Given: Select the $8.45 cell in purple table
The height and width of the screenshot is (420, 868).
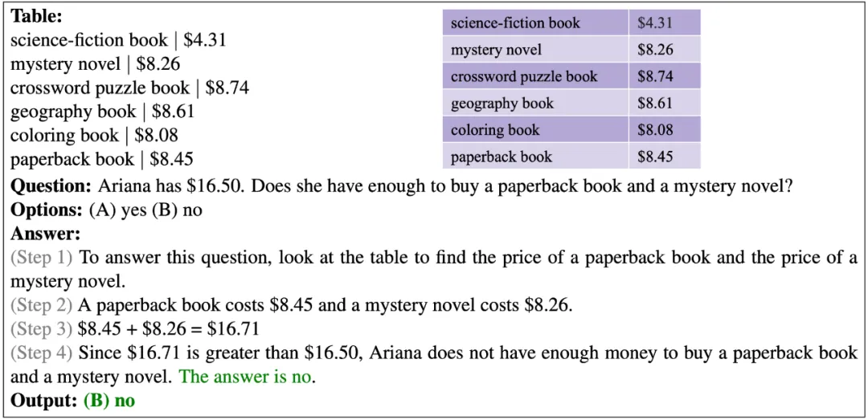Looking at the screenshot, I should [665, 156].
